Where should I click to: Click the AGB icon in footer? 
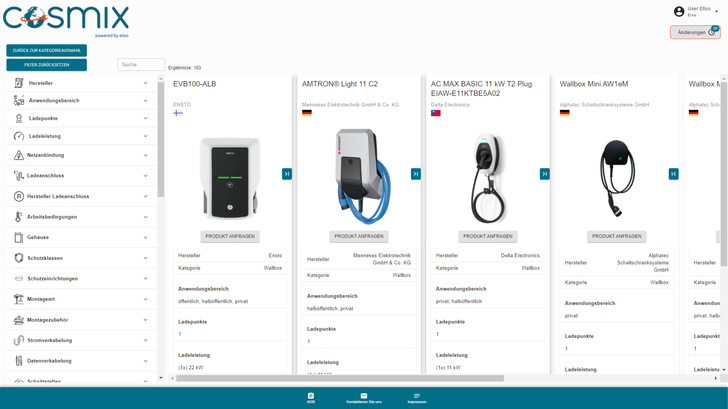click(311, 396)
